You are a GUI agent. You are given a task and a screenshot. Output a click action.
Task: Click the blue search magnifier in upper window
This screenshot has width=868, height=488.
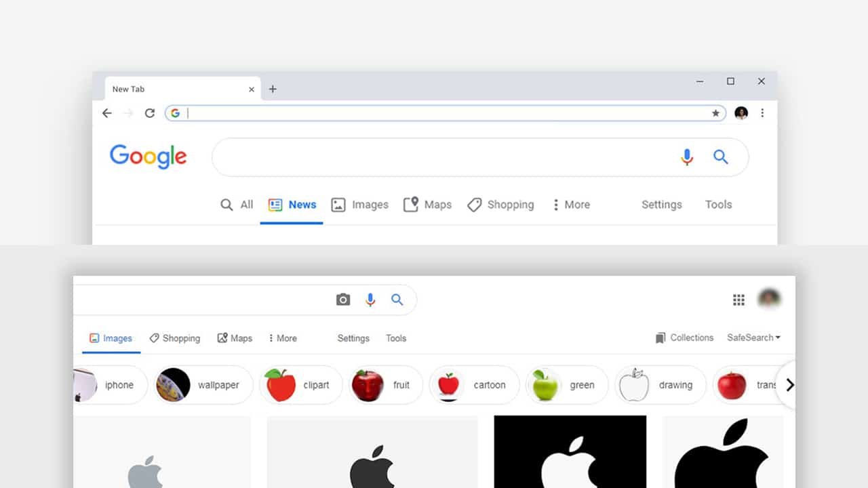pos(721,157)
